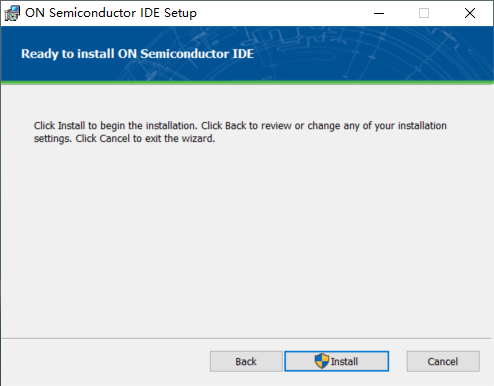494x386 pixels.
Task: Minimize the ON Semiconductor IDE Setup window
Action: 379,13
